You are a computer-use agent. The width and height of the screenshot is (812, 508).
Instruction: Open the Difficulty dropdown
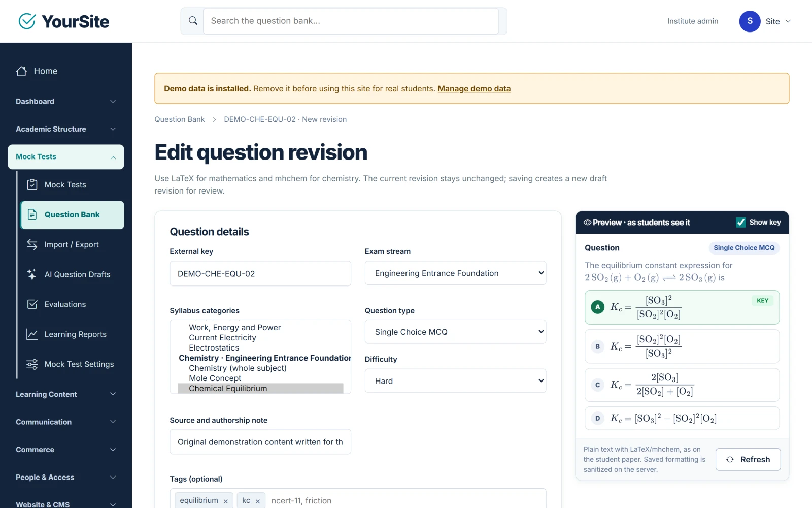(455, 381)
